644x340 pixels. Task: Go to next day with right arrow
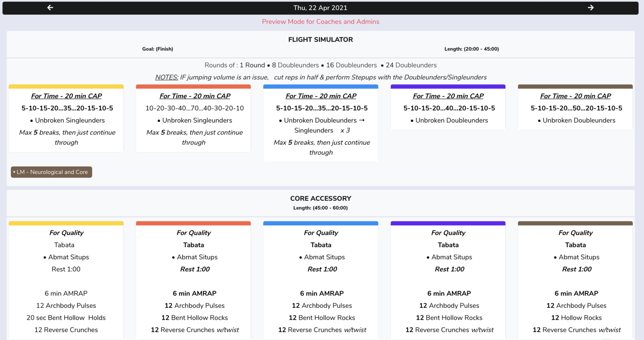591,8
